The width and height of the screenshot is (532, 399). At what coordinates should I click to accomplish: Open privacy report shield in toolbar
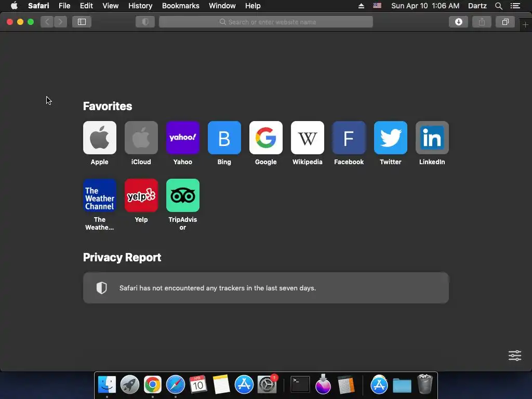coord(145,22)
